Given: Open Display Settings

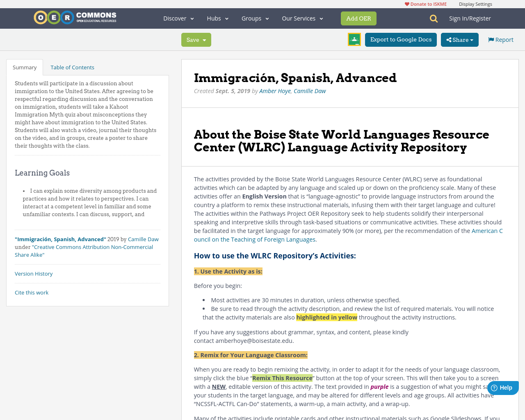Looking at the screenshot, I should pos(475,3).
